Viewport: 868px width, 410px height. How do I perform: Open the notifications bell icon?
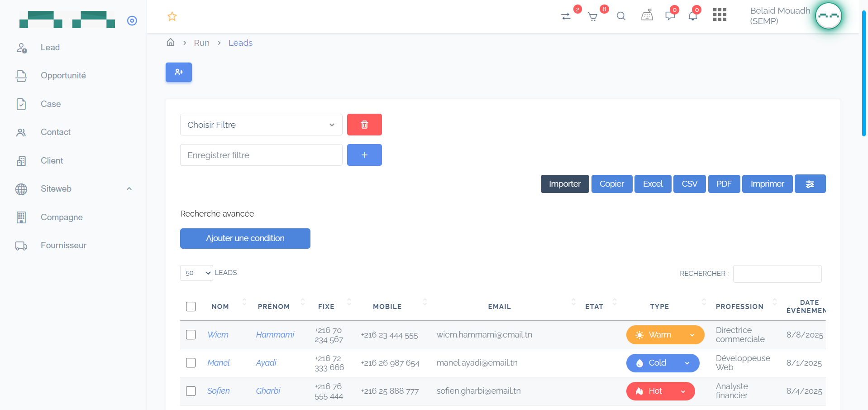693,16
